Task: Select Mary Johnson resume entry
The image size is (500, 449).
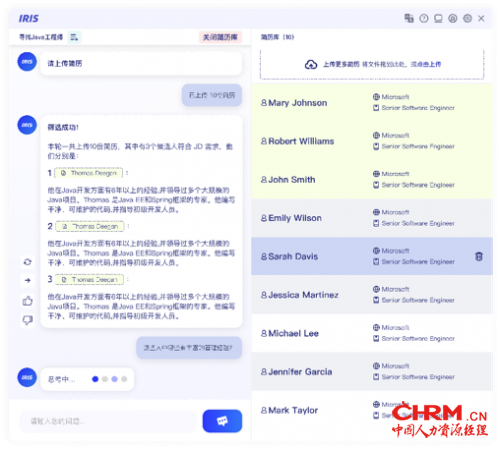Action: pyautogui.click(x=372, y=103)
